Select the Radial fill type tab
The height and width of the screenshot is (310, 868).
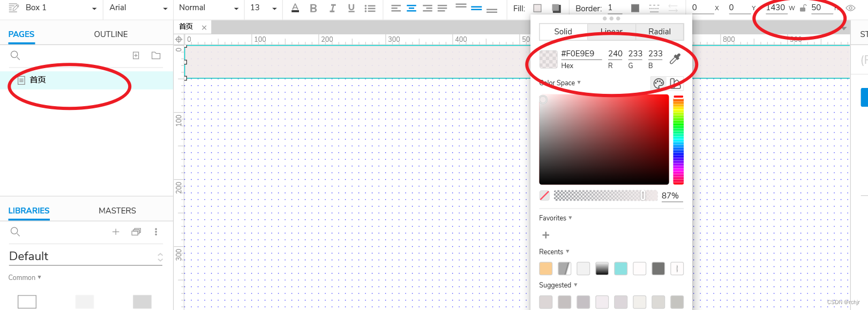pos(660,32)
